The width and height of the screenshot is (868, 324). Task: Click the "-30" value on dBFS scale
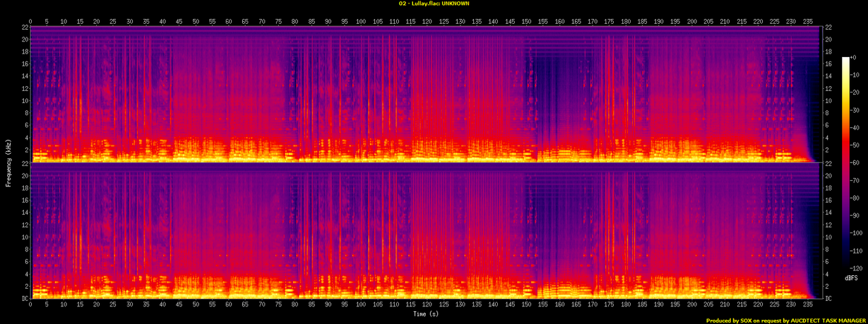tap(856, 110)
